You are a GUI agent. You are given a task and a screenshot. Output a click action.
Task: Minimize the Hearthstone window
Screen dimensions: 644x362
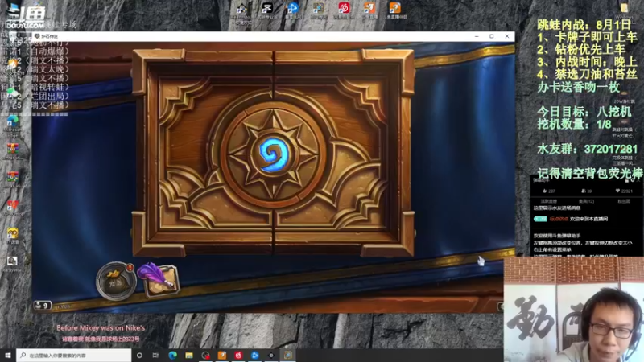click(477, 36)
